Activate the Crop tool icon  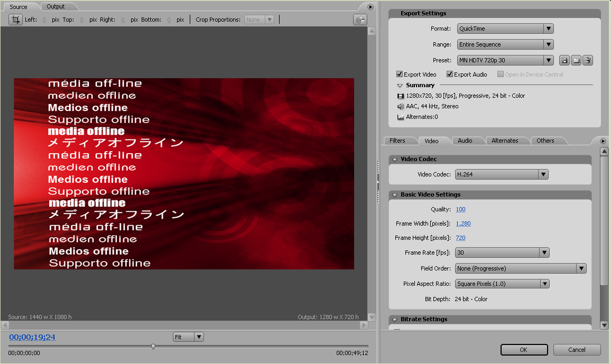pos(15,20)
